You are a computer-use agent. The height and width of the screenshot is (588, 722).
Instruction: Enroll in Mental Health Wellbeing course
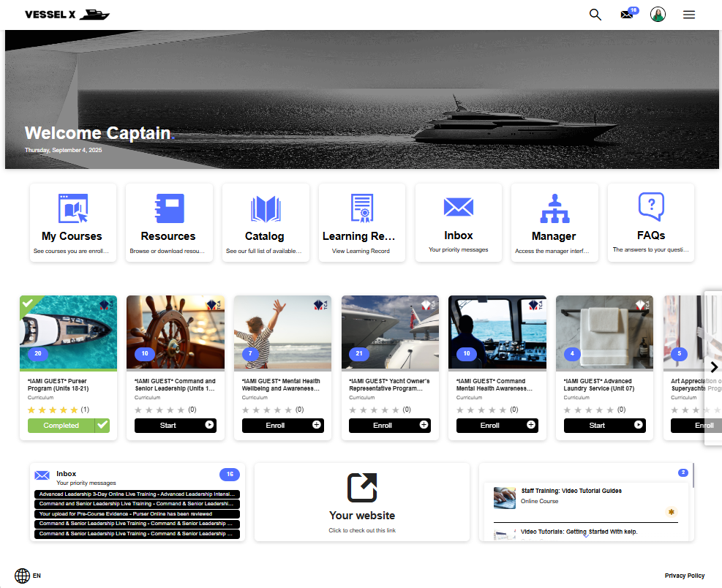click(282, 425)
